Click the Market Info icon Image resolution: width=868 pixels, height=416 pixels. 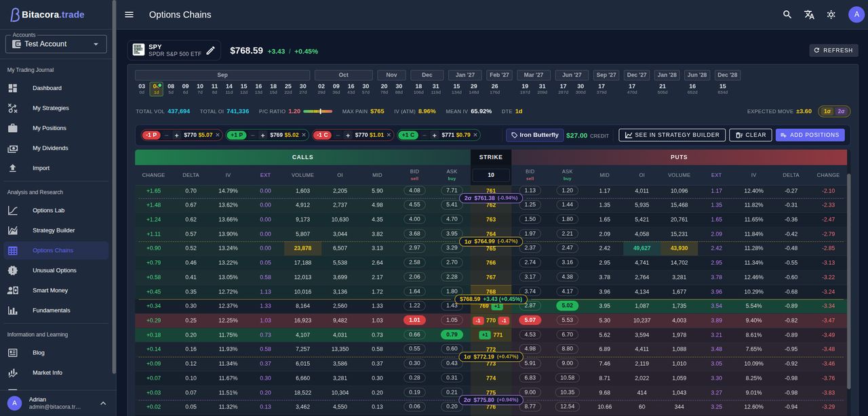tap(12, 373)
